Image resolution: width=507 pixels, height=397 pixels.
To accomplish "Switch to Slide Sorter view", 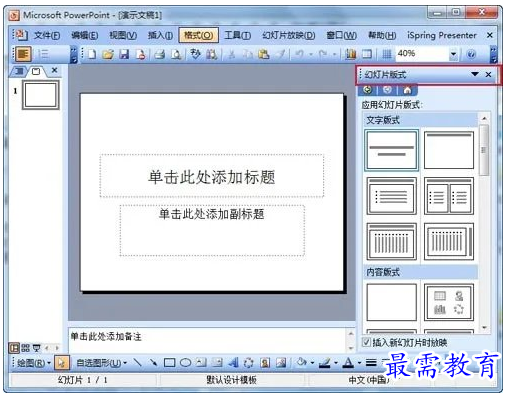I will click(25, 348).
